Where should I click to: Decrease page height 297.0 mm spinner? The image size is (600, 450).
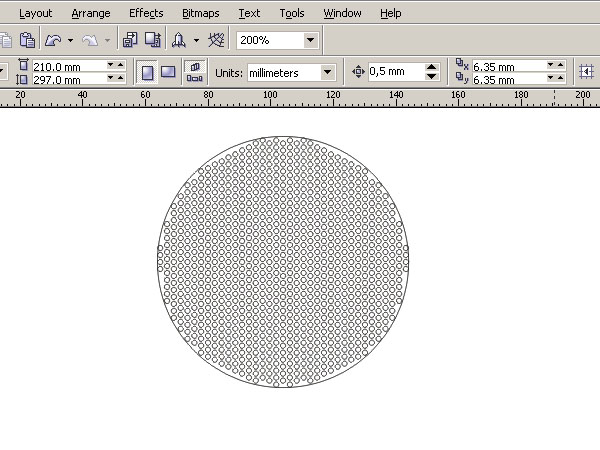111,78
